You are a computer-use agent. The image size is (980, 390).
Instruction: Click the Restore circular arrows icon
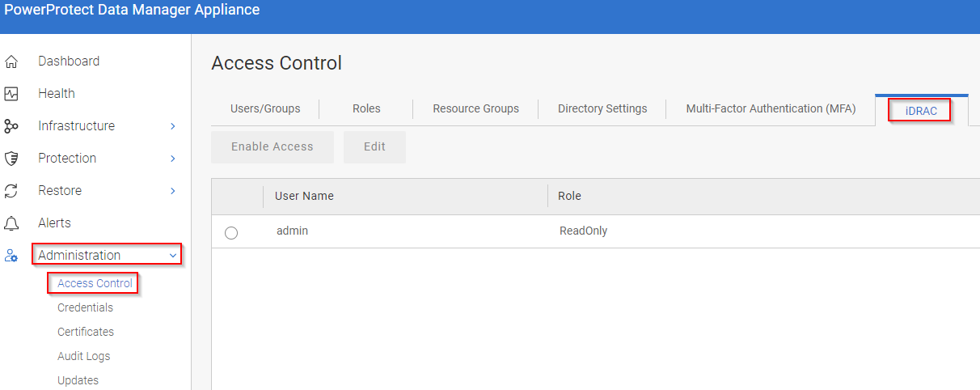pyautogui.click(x=11, y=191)
